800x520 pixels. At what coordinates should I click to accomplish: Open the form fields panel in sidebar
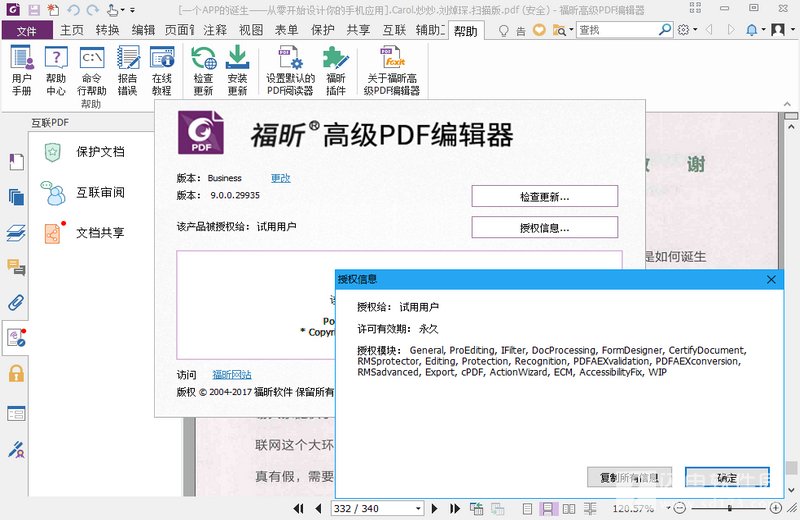click(x=16, y=413)
